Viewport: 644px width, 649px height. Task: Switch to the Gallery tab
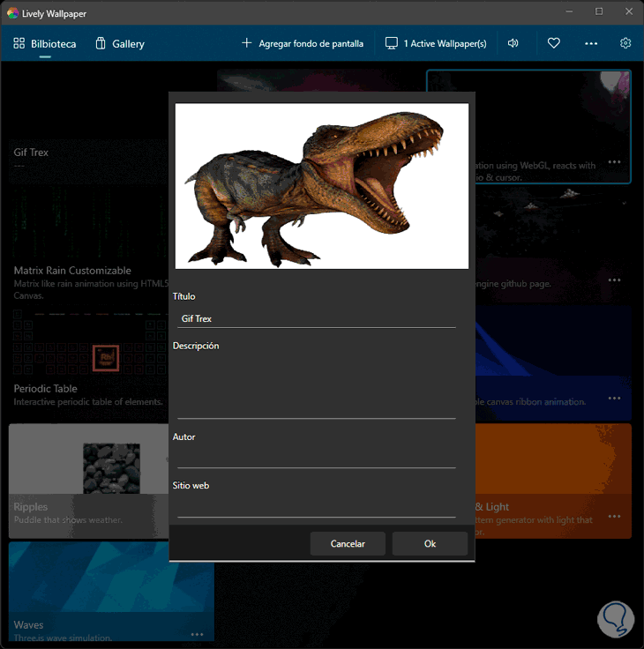point(120,44)
